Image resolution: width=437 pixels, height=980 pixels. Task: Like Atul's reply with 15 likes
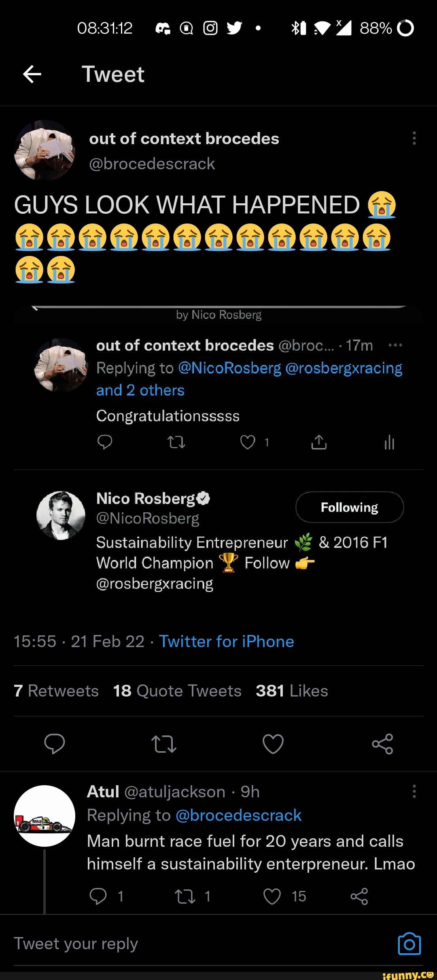click(x=272, y=896)
